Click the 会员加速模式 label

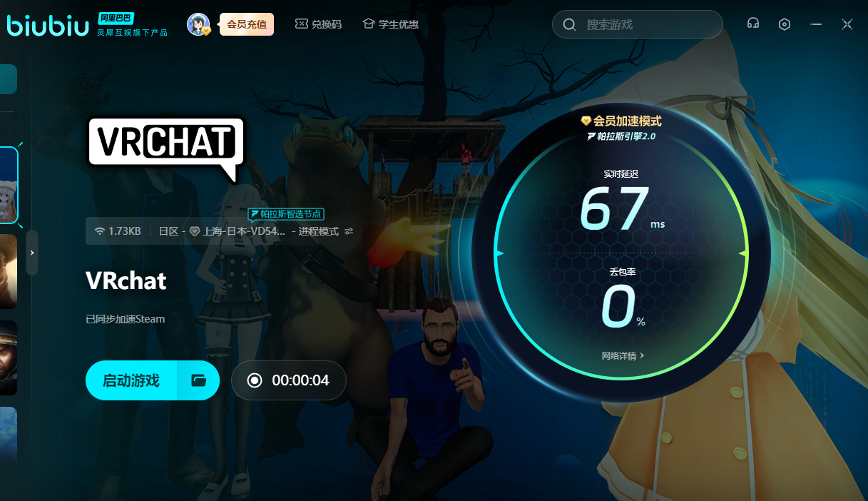[621, 121]
